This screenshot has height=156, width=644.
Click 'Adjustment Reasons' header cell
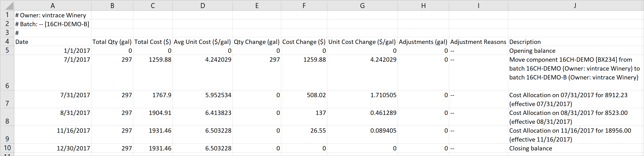click(479, 42)
